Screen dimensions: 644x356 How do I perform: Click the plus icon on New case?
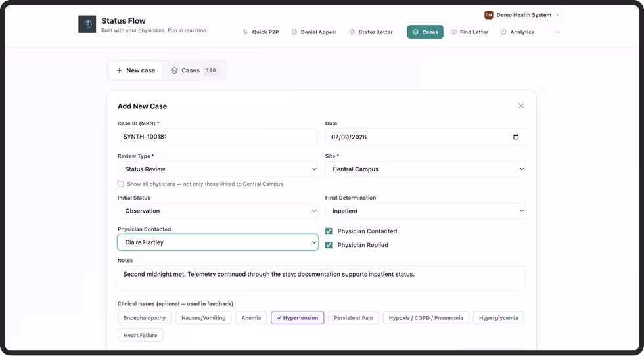pos(120,70)
